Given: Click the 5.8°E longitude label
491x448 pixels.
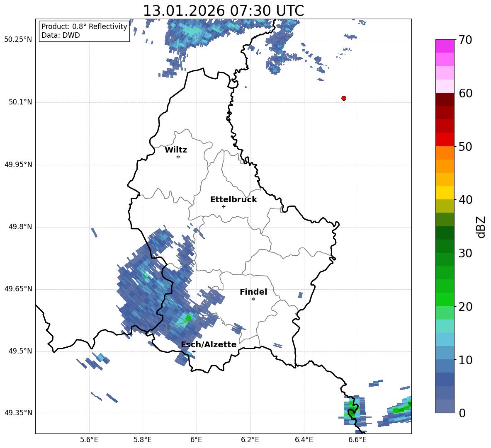Looking at the screenshot, I should (x=143, y=440).
